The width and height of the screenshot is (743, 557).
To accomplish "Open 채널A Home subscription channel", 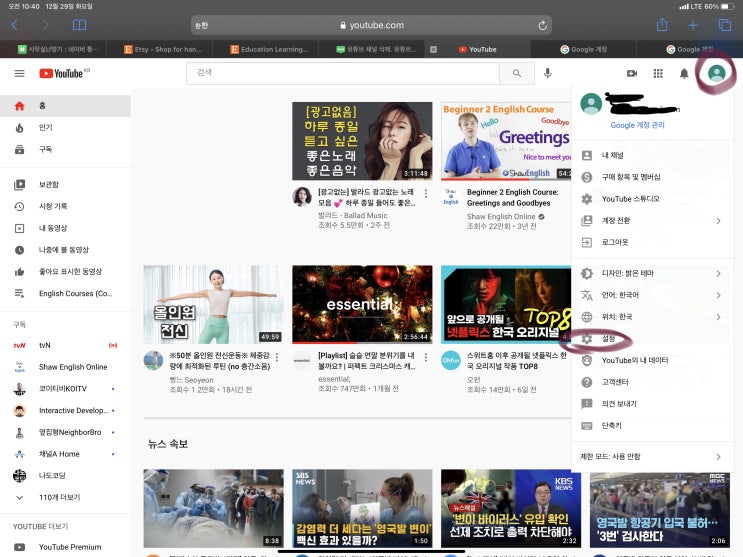I will (65, 454).
